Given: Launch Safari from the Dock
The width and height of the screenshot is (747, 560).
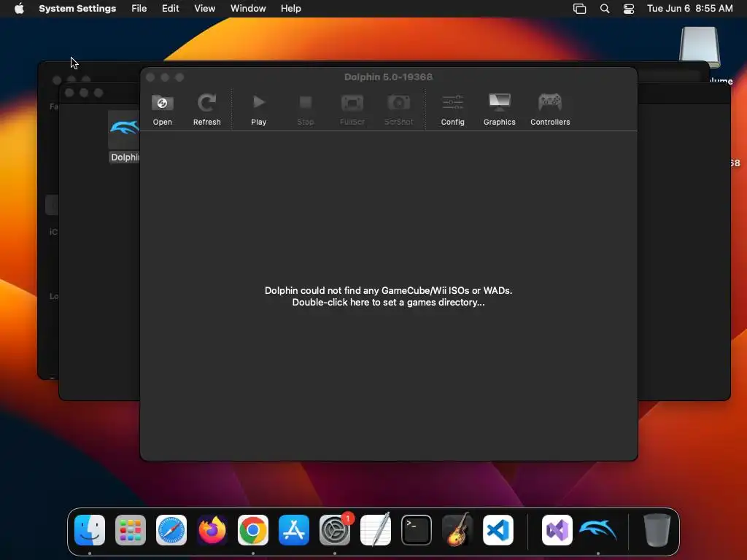Looking at the screenshot, I should (x=171, y=530).
